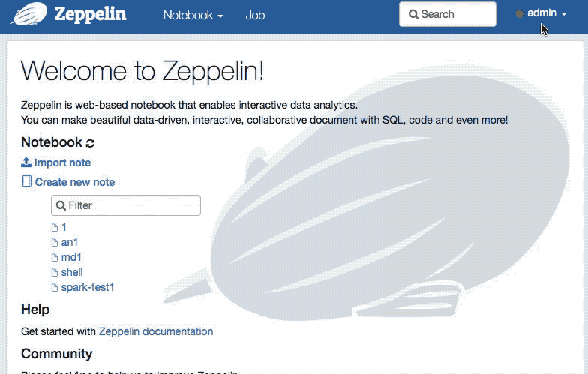Open the md1 notebook
Image resolution: width=588 pixels, height=374 pixels.
point(71,258)
